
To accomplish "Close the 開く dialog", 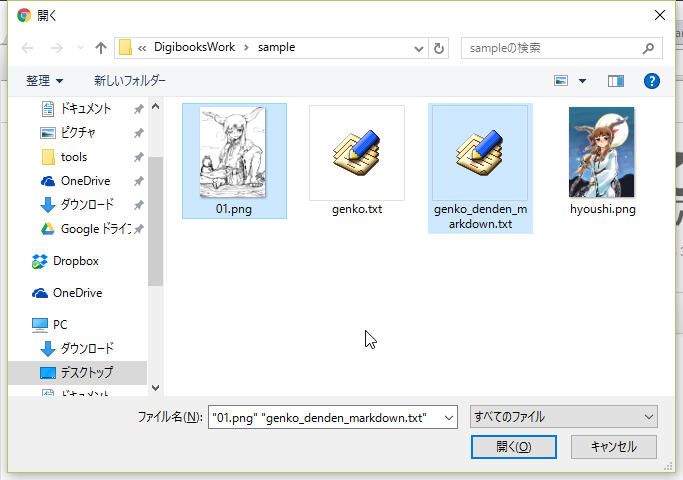I will (660, 15).
